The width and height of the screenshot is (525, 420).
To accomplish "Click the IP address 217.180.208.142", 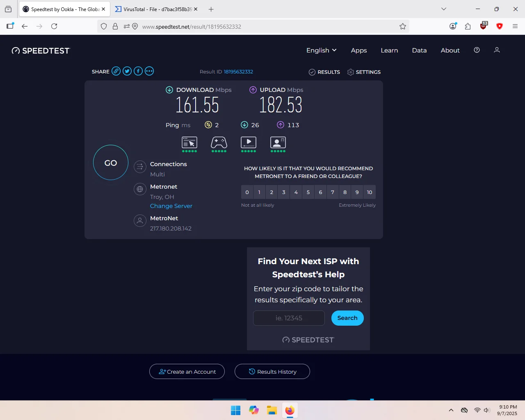I will pos(171,228).
